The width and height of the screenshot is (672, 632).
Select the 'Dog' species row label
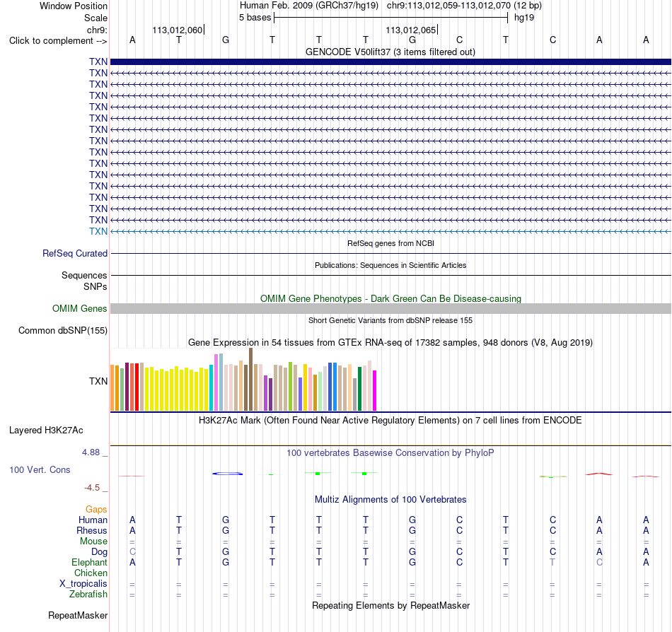pyautogui.click(x=99, y=552)
